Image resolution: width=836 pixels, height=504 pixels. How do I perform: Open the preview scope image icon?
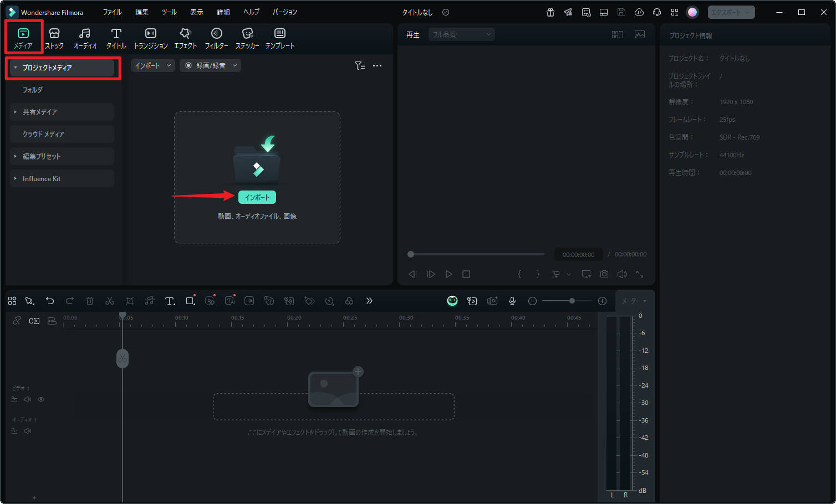click(640, 34)
